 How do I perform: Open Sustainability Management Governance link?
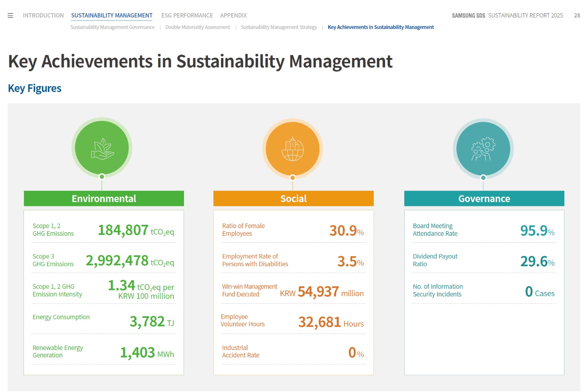pos(113,27)
